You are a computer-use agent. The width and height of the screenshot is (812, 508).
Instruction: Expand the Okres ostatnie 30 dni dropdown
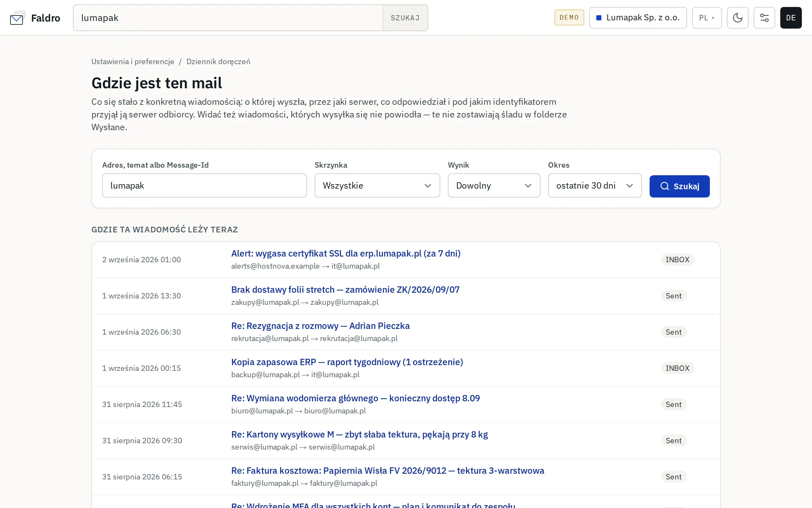pyautogui.click(x=595, y=185)
